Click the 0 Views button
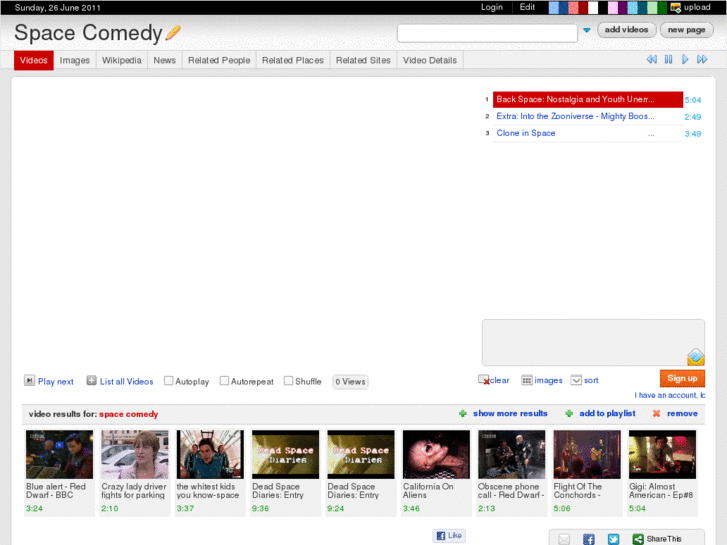727x545 pixels. tap(350, 382)
